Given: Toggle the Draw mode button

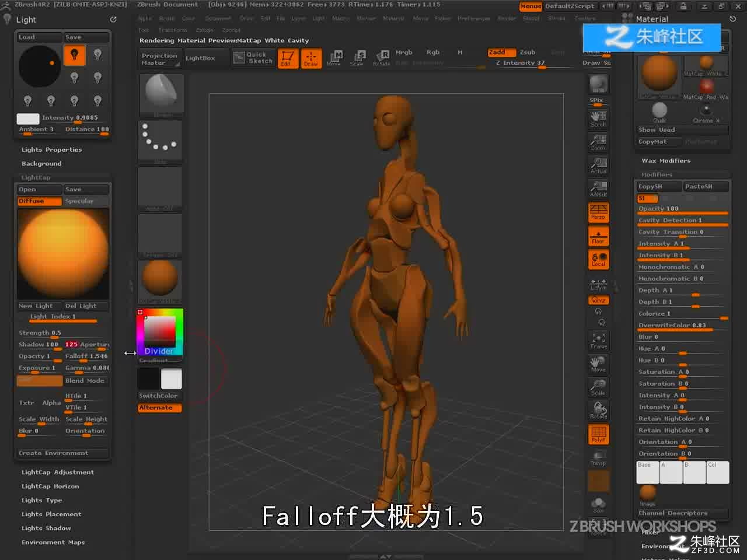Looking at the screenshot, I should [311, 58].
